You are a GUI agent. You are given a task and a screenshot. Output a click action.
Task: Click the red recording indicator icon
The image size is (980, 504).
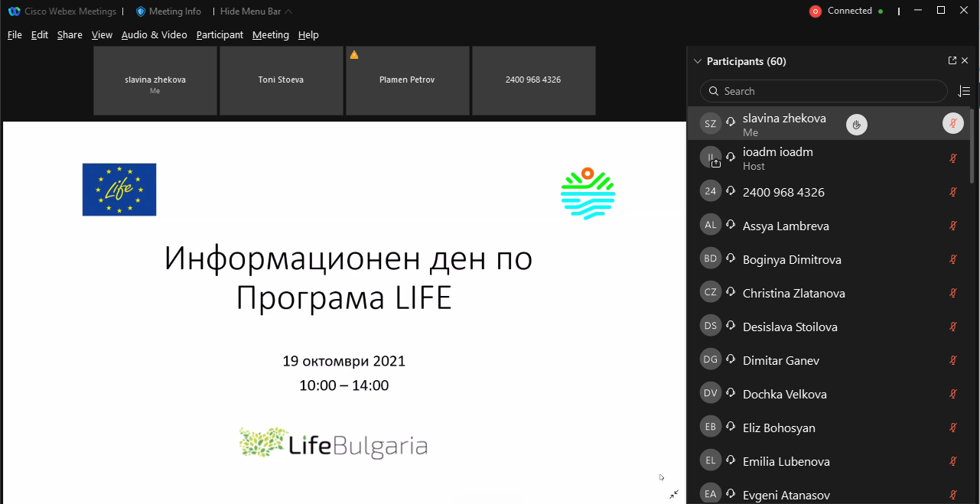(x=816, y=11)
